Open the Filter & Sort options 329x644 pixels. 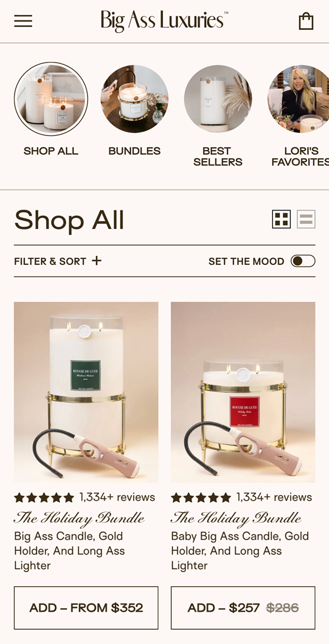pyautogui.click(x=57, y=261)
